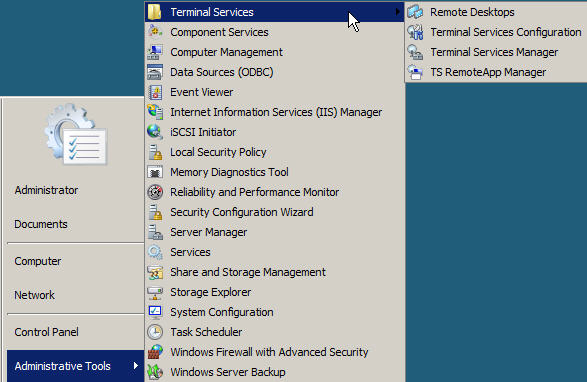Click the TS RemoteApp Manager icon
Screen dimensions: 587x382
point(415,72)
